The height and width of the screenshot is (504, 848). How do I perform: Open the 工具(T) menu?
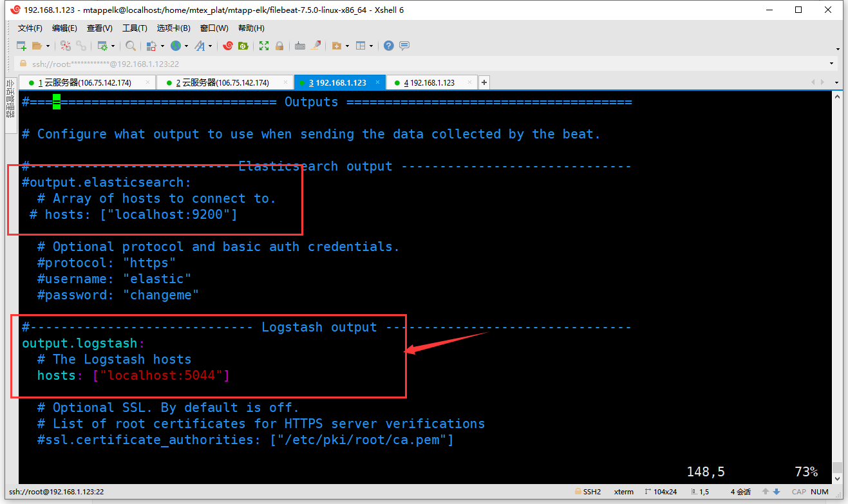(135, 28)
